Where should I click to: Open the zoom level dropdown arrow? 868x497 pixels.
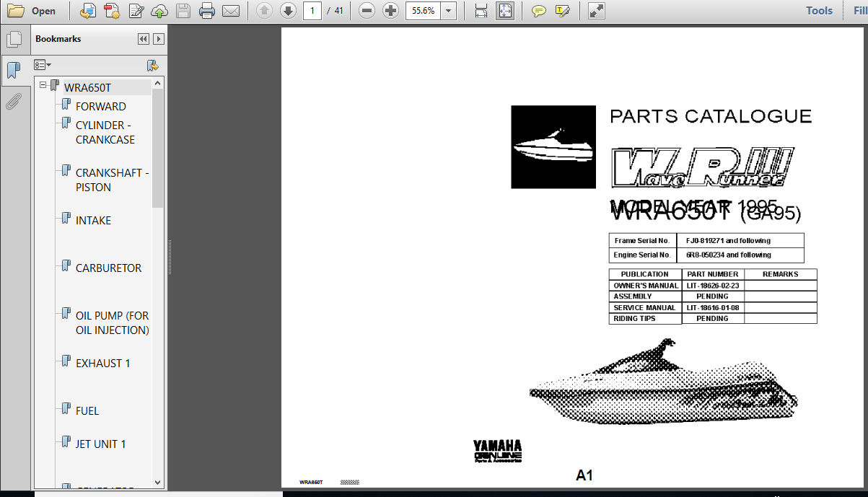click(x=449, y=11)
